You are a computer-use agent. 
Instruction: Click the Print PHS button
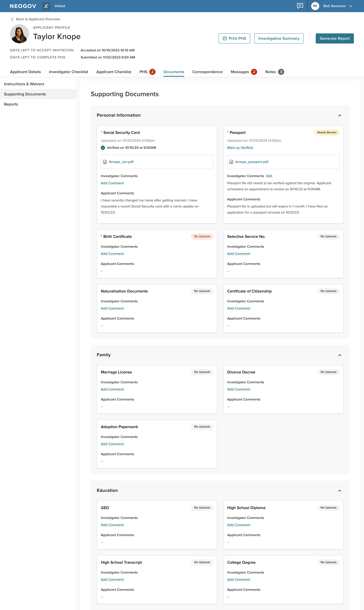tap(234, 39)
